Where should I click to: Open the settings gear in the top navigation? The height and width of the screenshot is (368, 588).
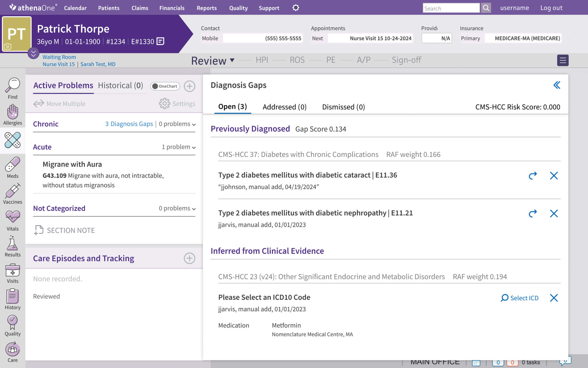pyautogui.click(x=296, y=8)
